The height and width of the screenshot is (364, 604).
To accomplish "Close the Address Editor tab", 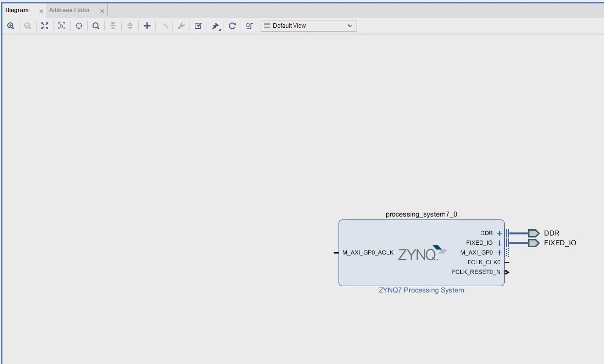I will tap(102, 11).
